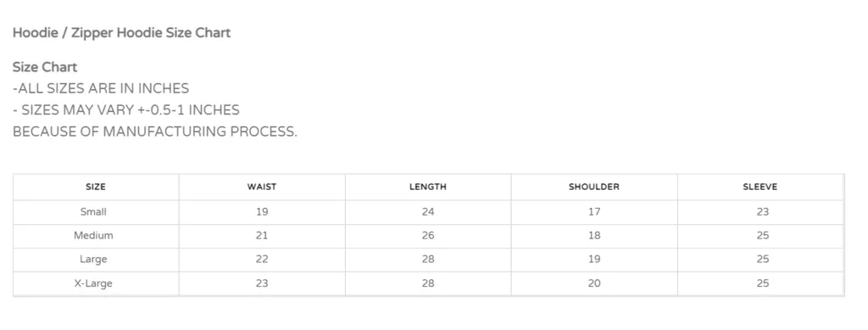Select the X-Large size row label
The width and height of the screenshot is (868, 330).
coord(93,283)
